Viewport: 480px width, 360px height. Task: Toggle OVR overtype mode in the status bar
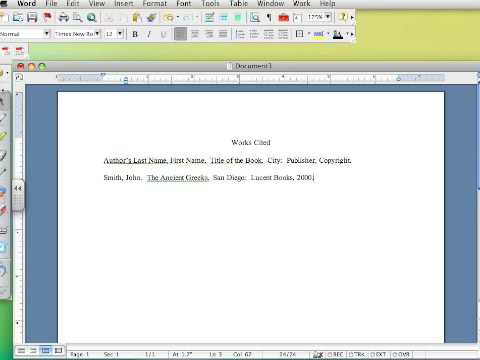point(401,354)
